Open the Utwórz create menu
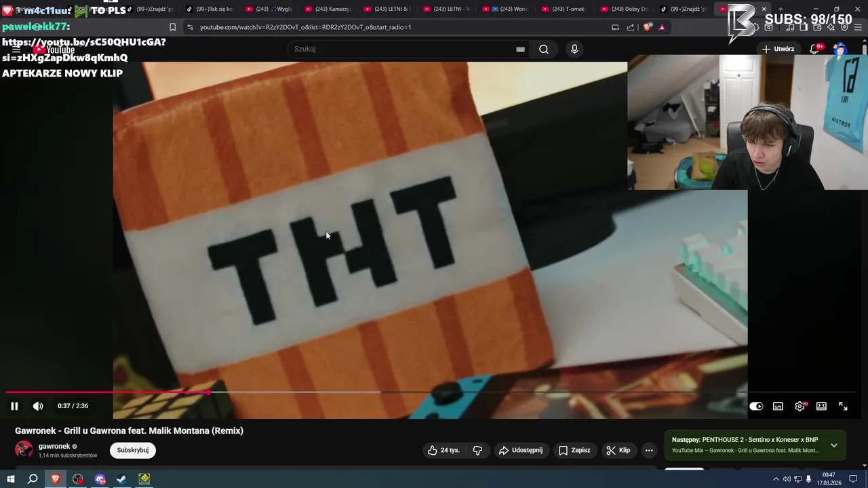 (x=778, y=49)
